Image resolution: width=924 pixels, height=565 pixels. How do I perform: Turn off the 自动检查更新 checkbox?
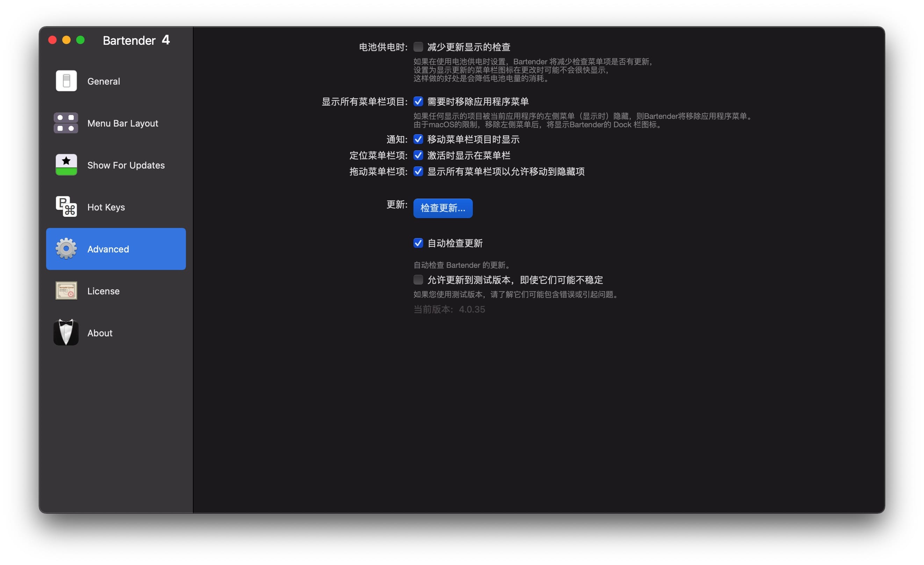(x=418, y=243)
